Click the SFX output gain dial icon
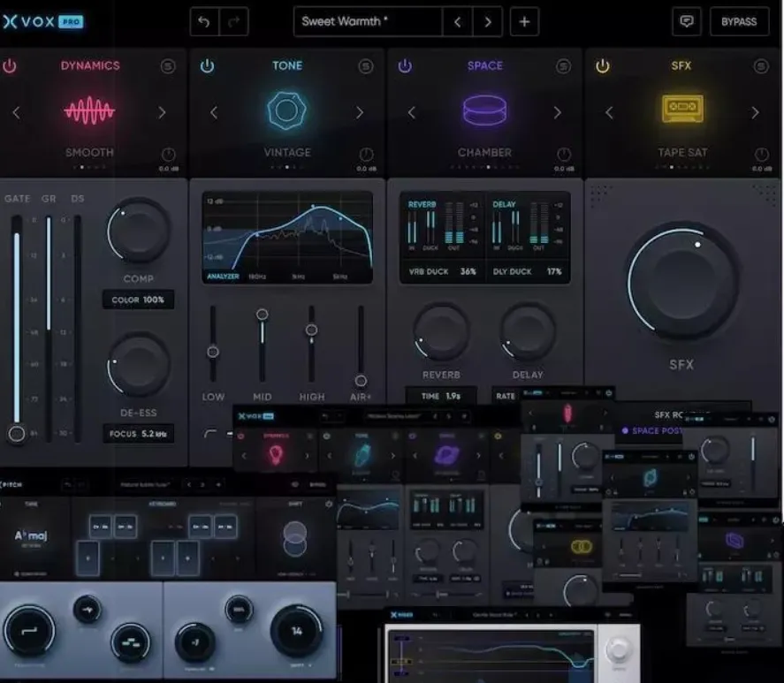 (x=762, y=155)
